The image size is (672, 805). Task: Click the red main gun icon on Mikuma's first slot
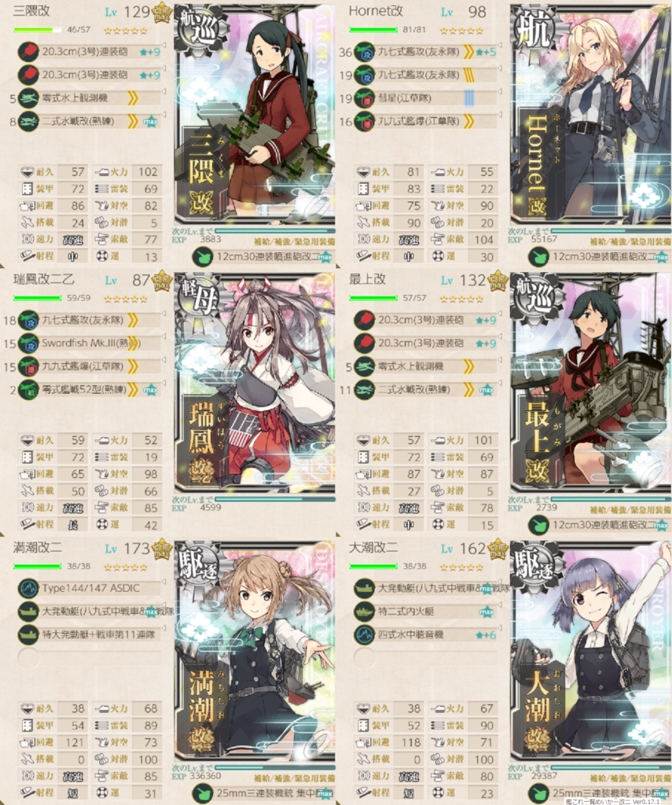(28, 52)
